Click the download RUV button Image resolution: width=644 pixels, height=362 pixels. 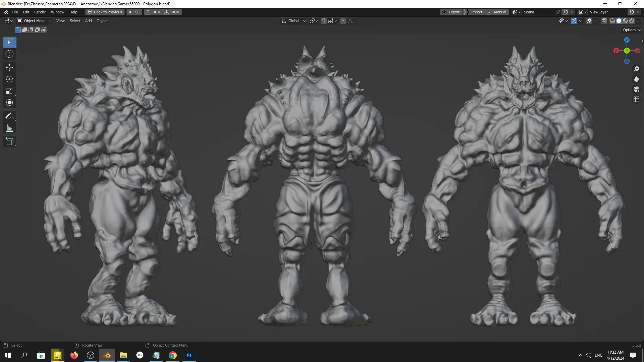pyautogui.click(x=172, y=12)
